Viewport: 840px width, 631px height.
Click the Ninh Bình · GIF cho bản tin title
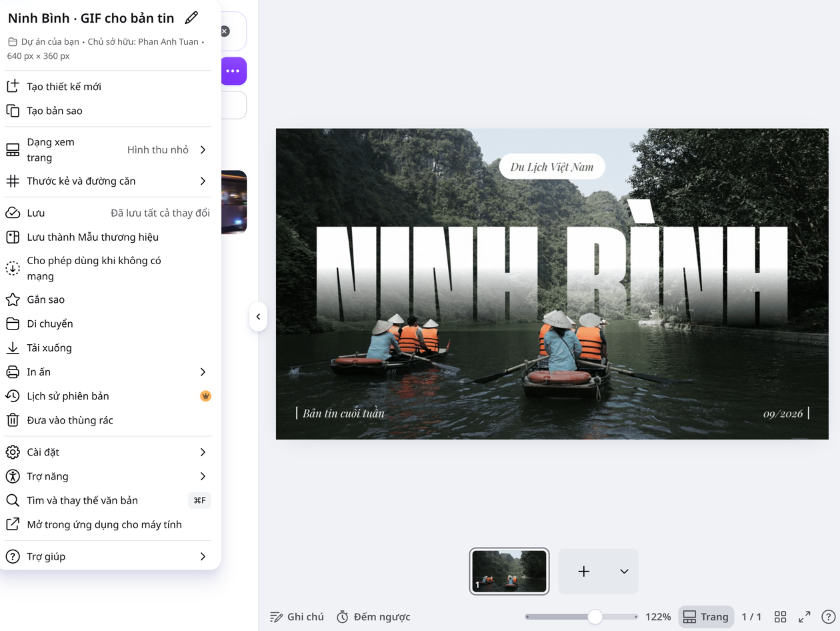(x=91, y=18)
